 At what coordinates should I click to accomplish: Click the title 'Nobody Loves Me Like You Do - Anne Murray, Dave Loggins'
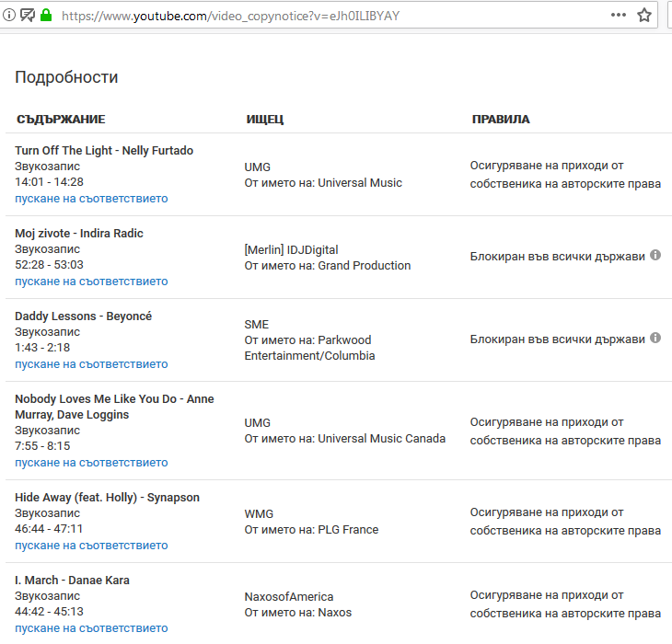tap(114, 407)
